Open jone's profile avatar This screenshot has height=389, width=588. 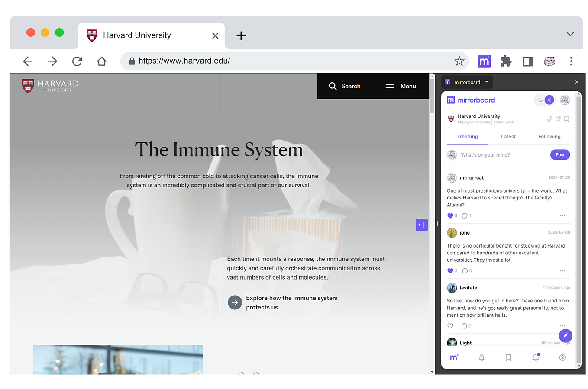452,233
